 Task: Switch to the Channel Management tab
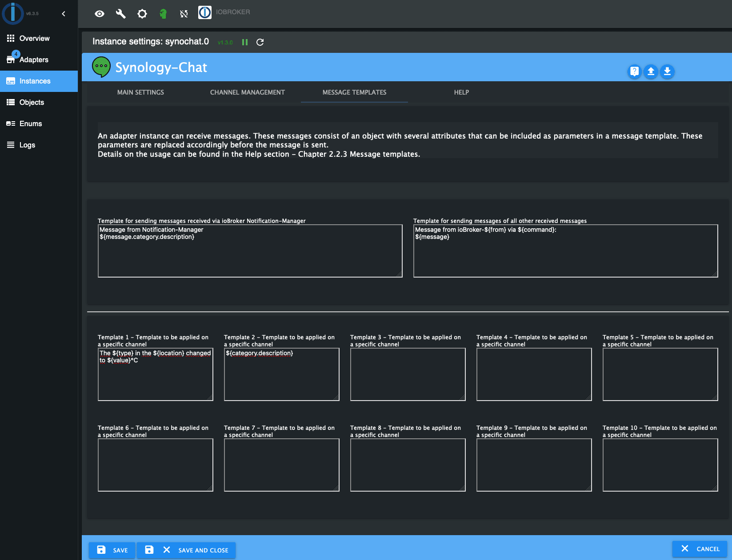coord(247,92)
